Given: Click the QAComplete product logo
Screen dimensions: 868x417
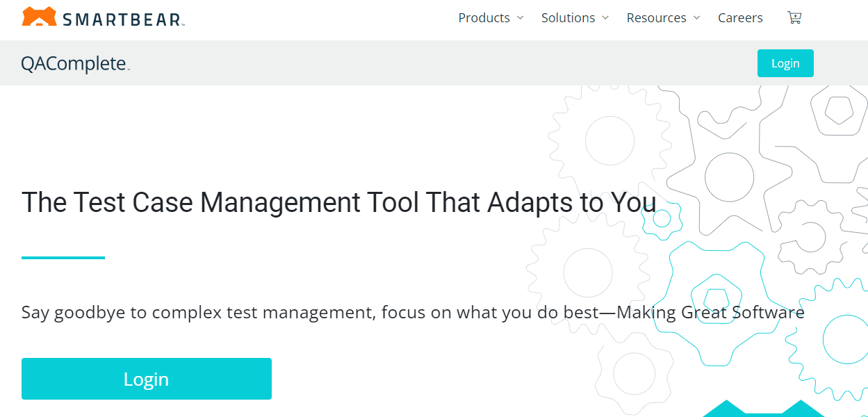Looking at the screenshot, I should (75, 64).
